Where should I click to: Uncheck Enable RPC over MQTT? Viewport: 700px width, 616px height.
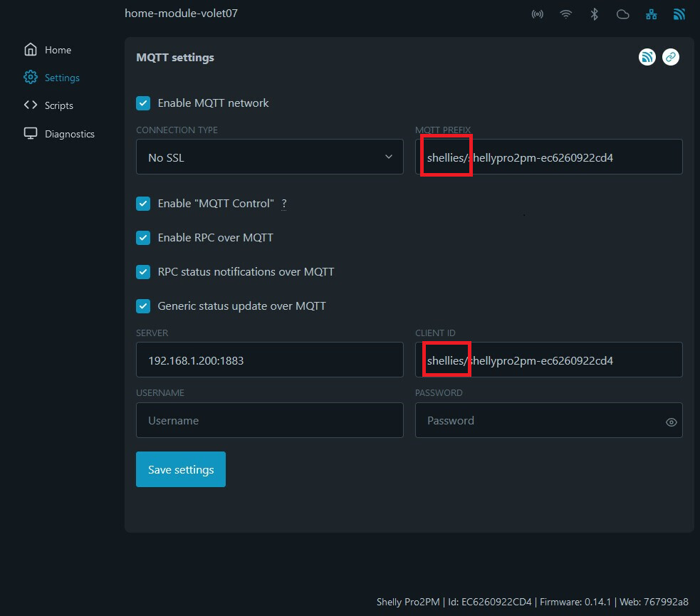click(143, 237)
